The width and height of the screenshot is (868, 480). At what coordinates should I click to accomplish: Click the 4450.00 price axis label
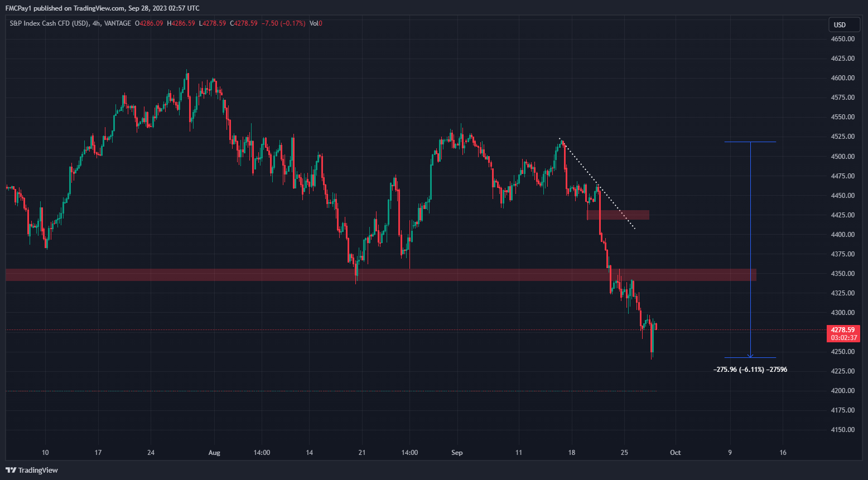pyautogui.click(x=842, y=196)
